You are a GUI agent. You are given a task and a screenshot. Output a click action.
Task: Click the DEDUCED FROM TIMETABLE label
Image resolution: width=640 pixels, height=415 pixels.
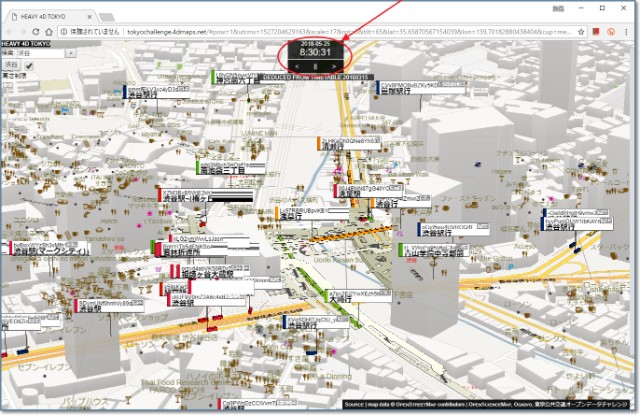pyautogui.click(x=315, y=77)
